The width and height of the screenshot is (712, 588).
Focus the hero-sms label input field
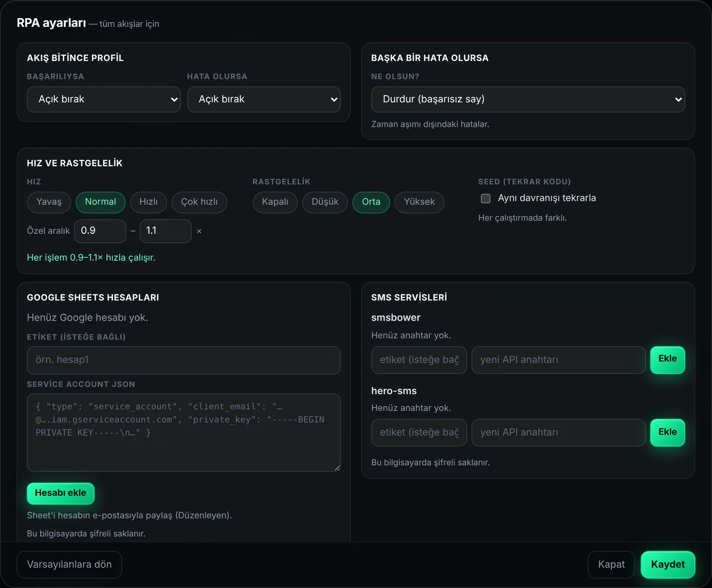[419, 432]
